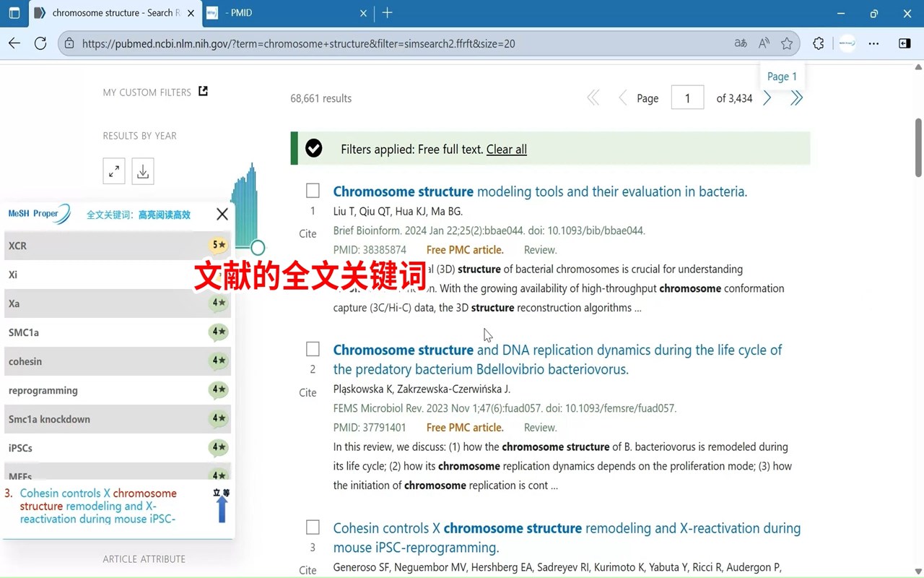Toggle the browser sidebar pane
924x578 pixels.
click(905, 43)
